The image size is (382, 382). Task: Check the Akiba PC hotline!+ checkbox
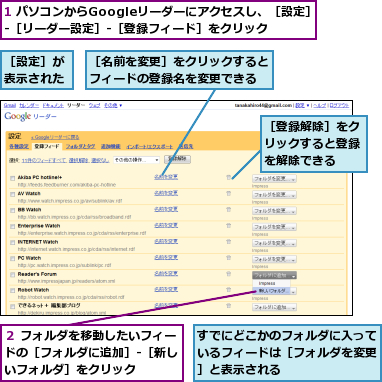click(x=12, y=178)
